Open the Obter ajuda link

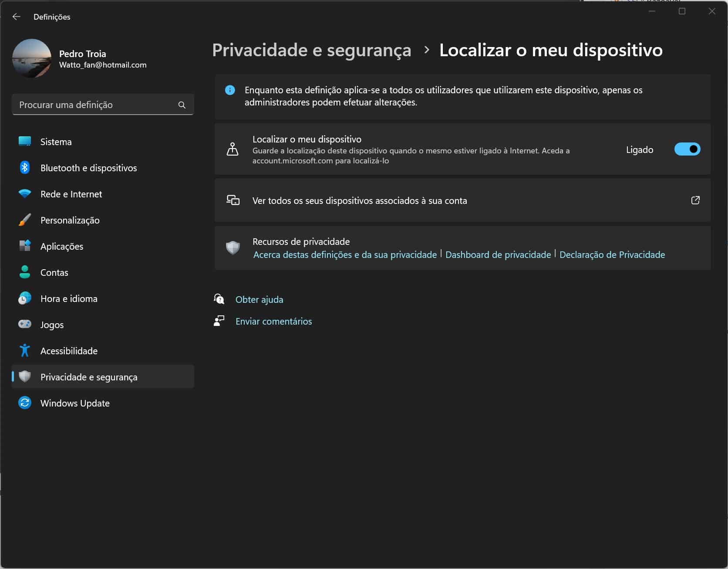(x=259, y=300)
